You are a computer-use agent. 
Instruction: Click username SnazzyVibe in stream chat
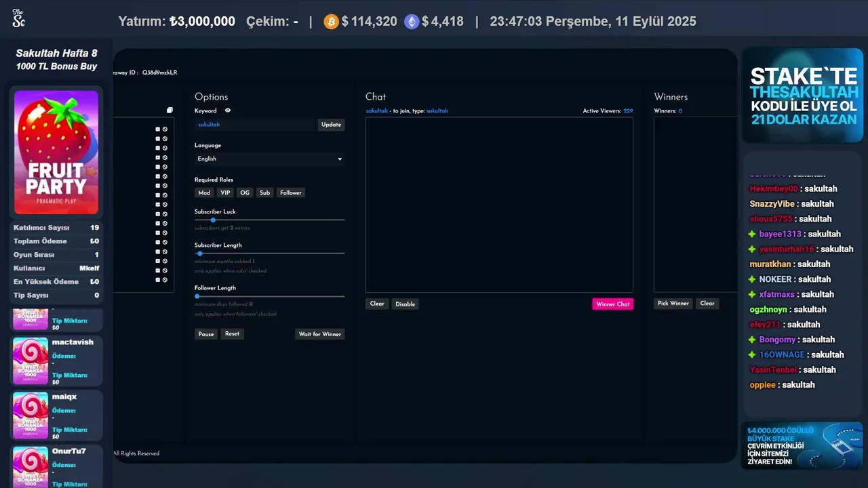772,203
